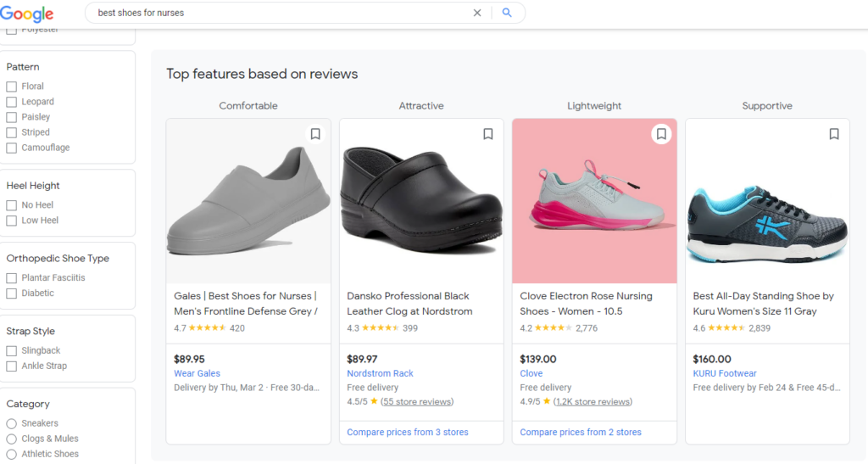Image resolution: width=868 pixels, height=464 pixels.
Task: Enable the No Heel filter
Action: 12,205
